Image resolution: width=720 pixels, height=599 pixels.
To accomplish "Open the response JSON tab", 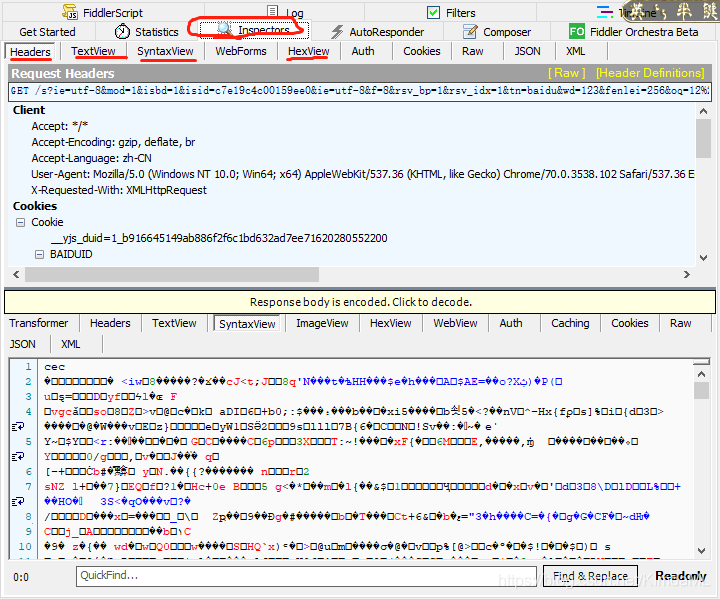I will point(22,344).
